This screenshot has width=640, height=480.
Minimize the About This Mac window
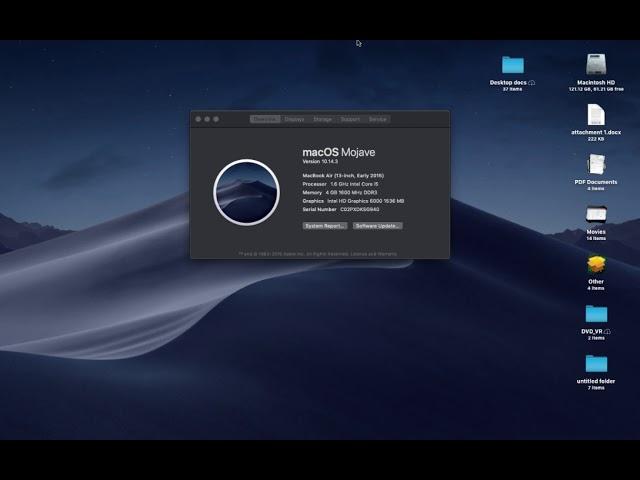point(207,119)
